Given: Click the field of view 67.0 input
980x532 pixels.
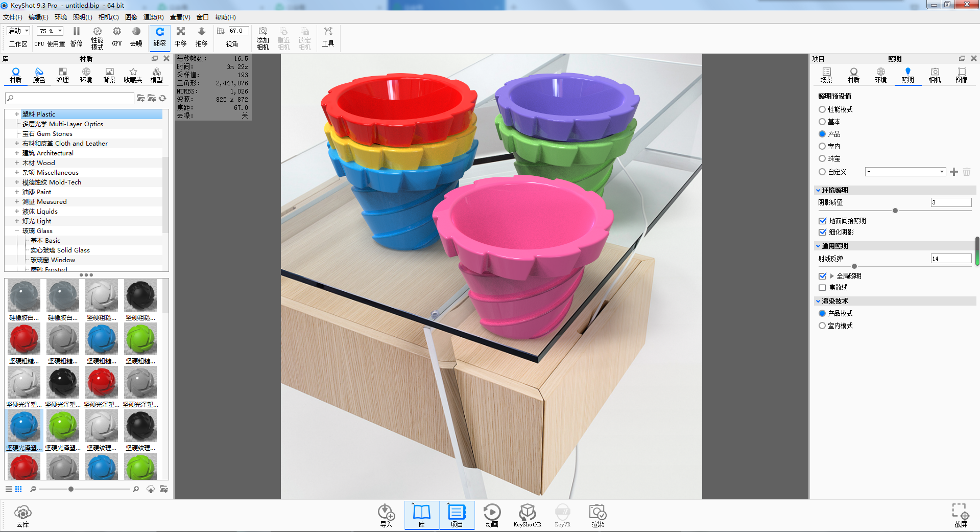Looking at the screenshot, I should 239,31.
